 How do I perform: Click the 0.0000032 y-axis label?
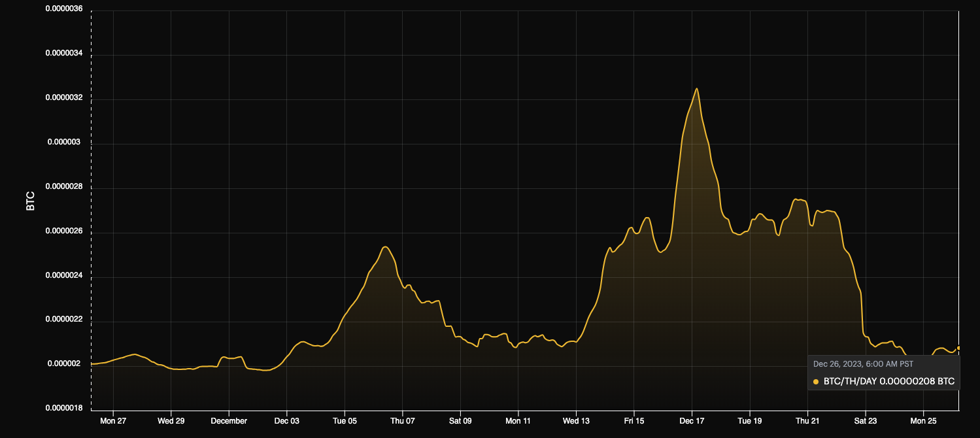point(63,99)
